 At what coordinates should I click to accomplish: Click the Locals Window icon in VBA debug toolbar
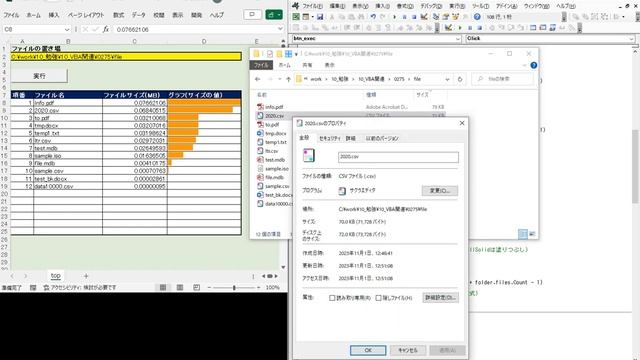(x=532, y=28)
